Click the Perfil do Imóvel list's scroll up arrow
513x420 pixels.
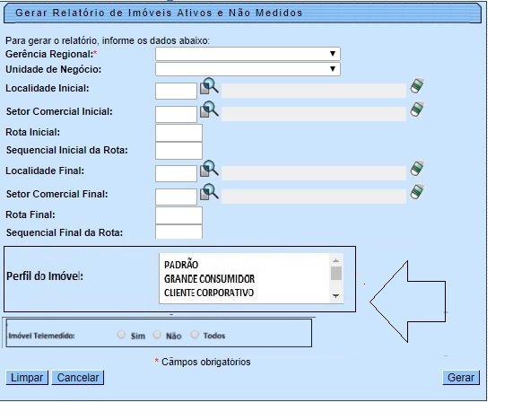336,261
